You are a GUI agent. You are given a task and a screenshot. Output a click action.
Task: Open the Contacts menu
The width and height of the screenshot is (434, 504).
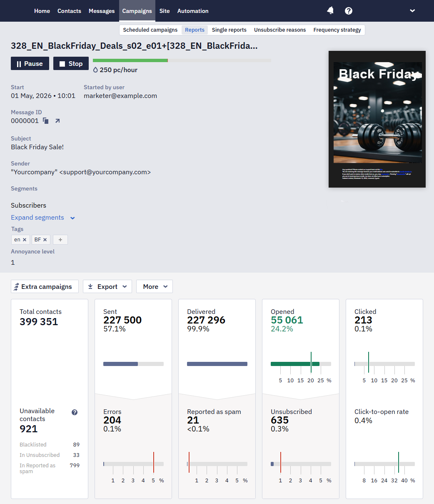[69, 11]
